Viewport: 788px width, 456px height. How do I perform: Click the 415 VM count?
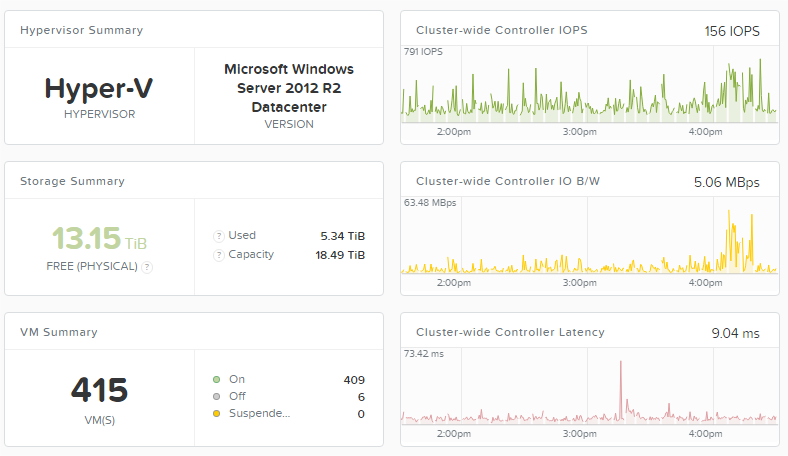click(100, 390)
